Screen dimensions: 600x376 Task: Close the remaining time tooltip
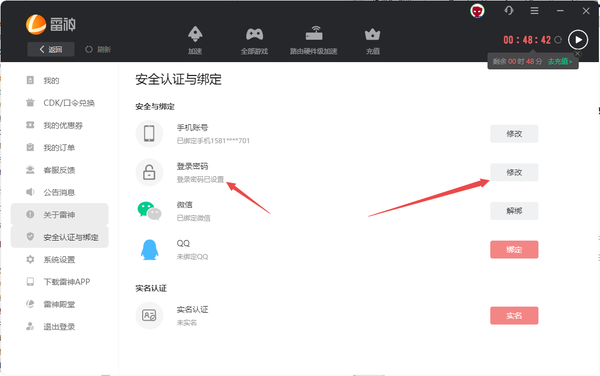click(578, 54)
